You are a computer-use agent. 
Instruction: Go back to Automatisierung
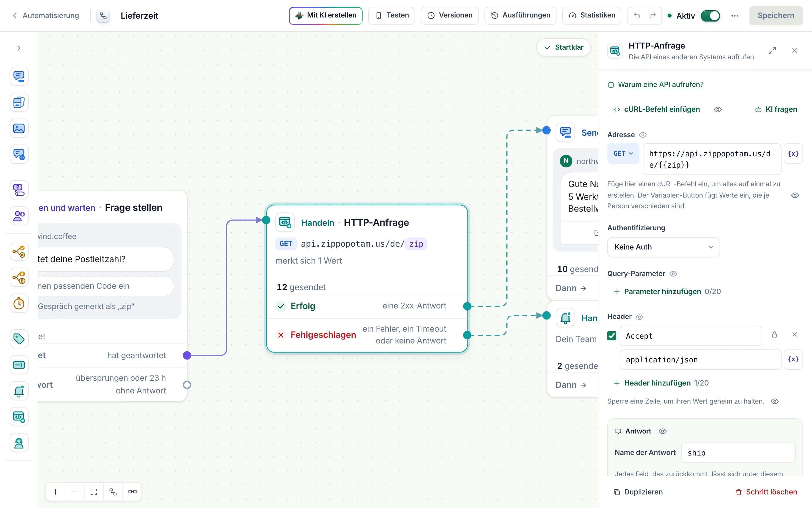pos(46,16)
